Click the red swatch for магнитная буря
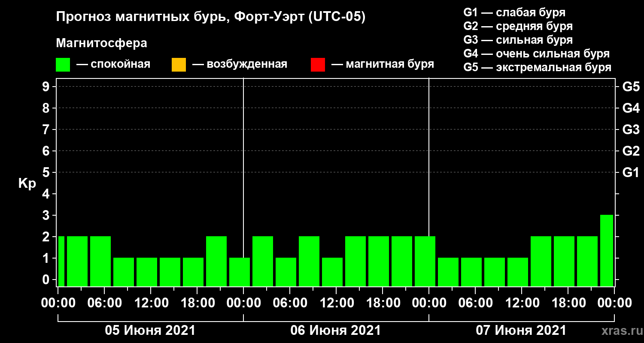The image size is (644, 343). (x=318, y=65)
